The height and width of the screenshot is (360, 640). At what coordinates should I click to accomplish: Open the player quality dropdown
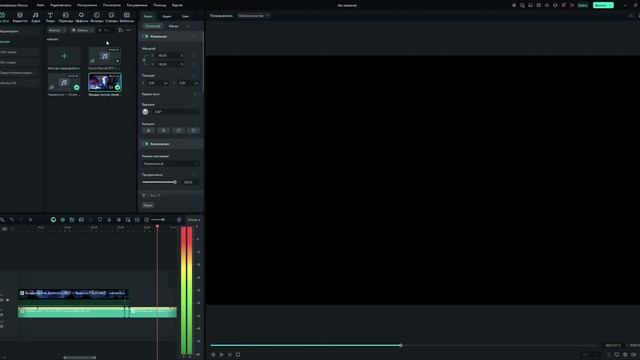coord(253,16)
